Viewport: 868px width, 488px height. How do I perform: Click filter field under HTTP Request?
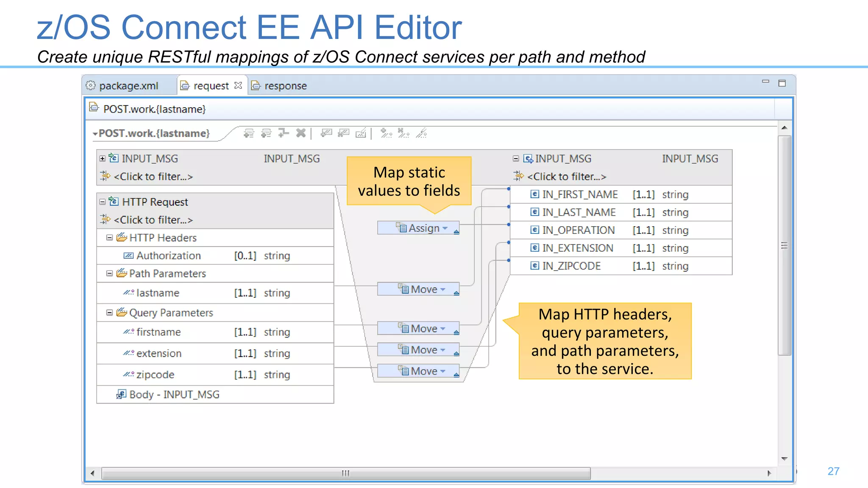tap(153, 219)
